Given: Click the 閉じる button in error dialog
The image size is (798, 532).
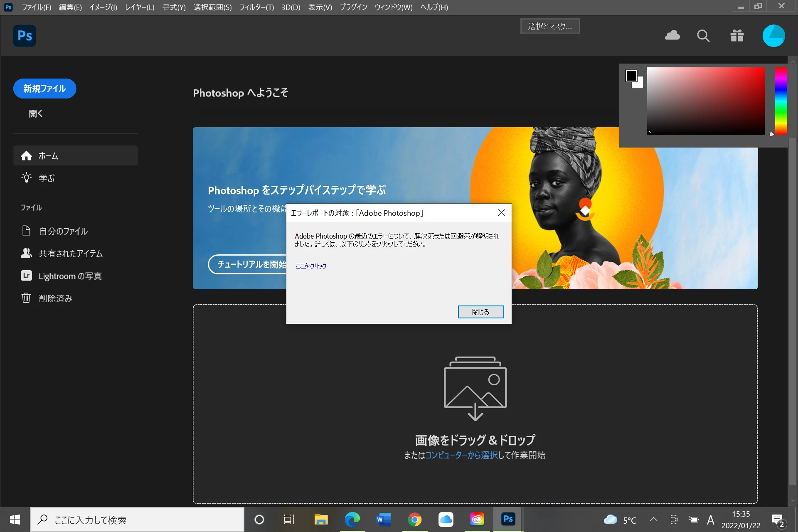Looking at the screenshot, I should tap(480, 312).
